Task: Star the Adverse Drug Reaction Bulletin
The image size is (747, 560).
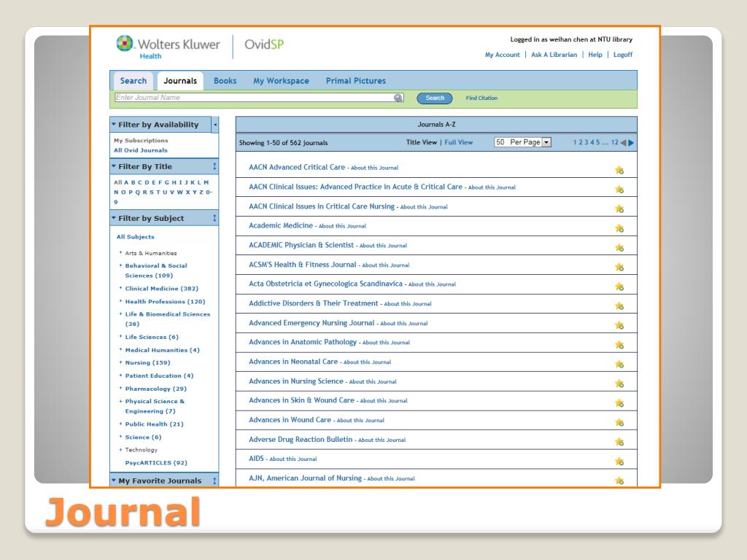Action: pos(619,442)
